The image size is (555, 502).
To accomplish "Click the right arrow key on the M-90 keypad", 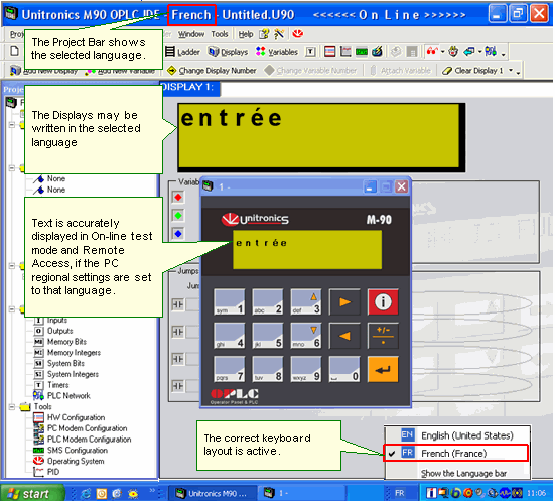I will 345,302.
